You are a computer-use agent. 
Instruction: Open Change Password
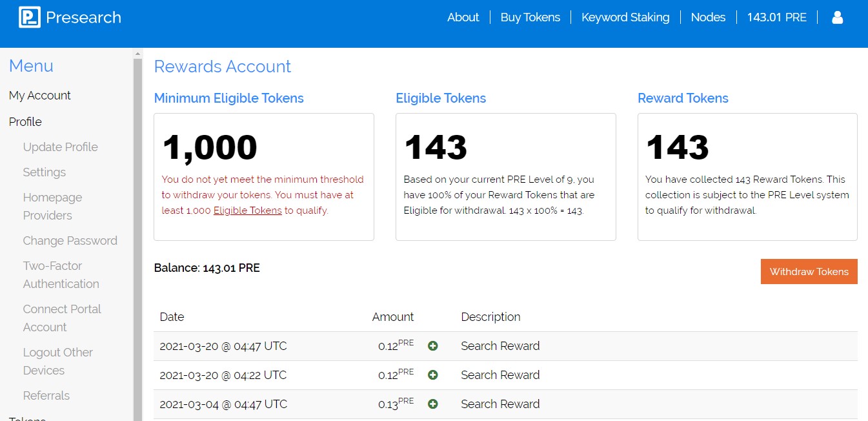(x=70, y=241)
